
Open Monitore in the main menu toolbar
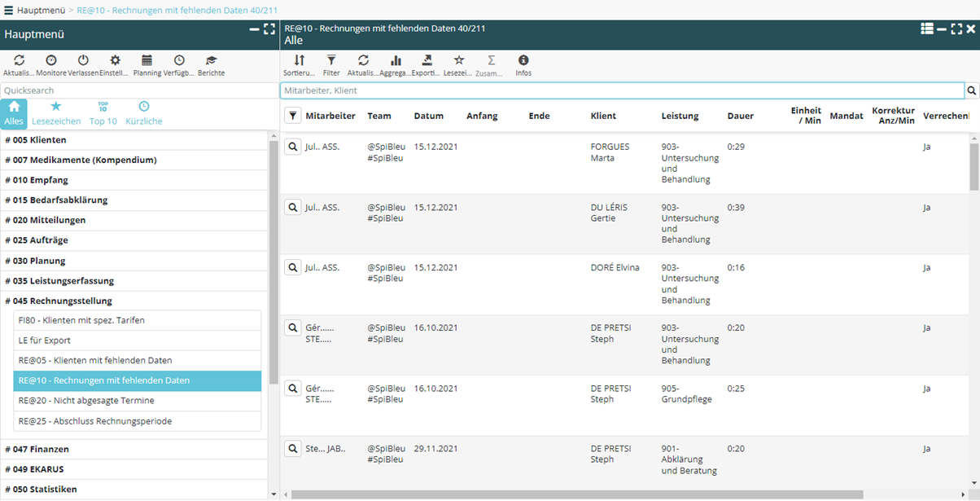(x=51, y=61)
